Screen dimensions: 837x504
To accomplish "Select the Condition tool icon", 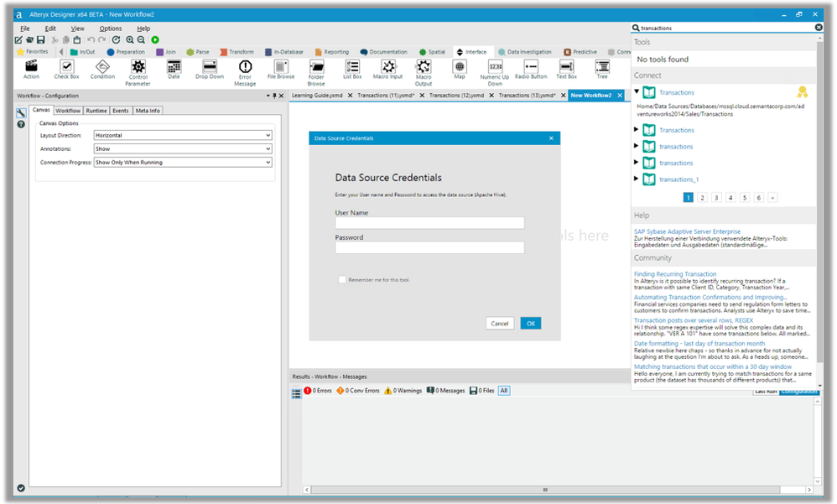I will 102,66.
